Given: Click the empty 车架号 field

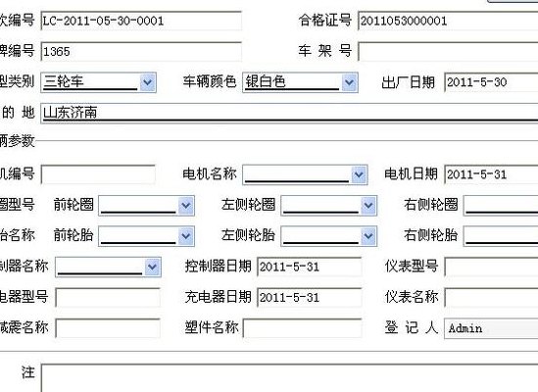Looking at the screenshot, I should pyautogui.click(x=448, y=52).
